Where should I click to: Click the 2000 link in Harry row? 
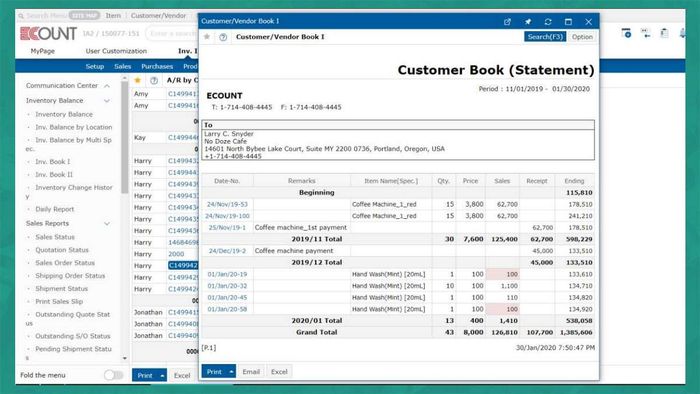point(176,254)
